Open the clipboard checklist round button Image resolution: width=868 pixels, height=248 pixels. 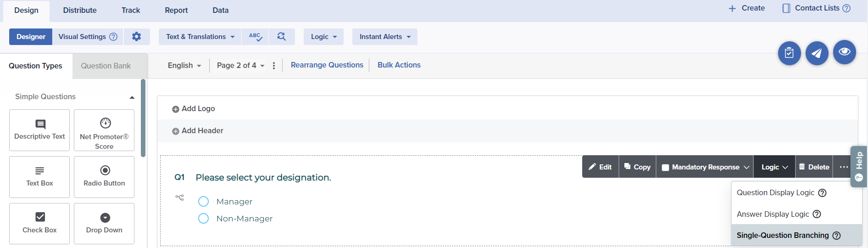(789, 53)
